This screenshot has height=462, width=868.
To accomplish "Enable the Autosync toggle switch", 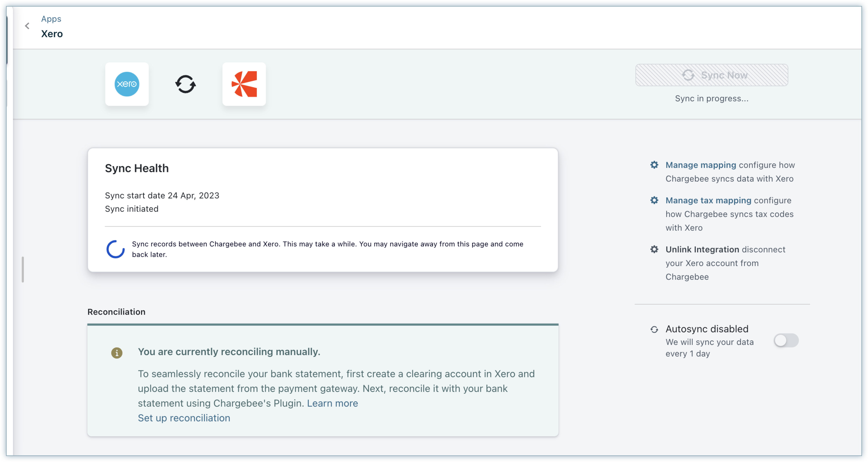I will (786, 340).
